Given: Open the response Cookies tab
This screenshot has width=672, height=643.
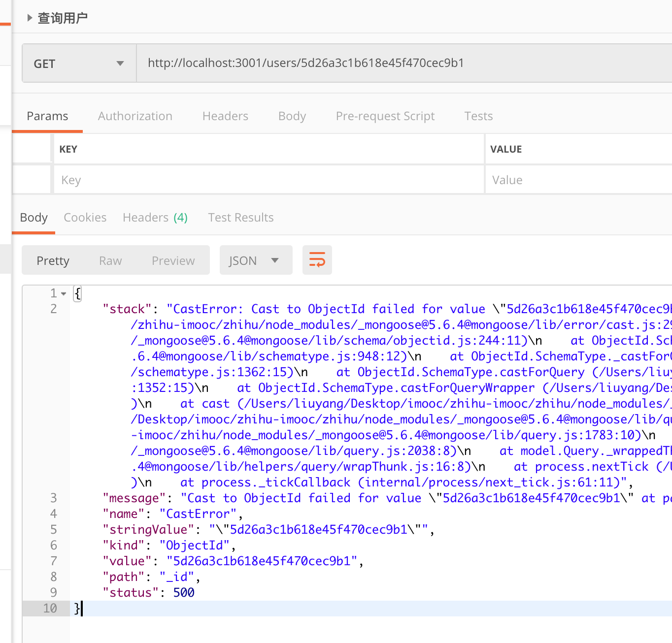Looking at the screenshot, I should [x=85, y=218].
